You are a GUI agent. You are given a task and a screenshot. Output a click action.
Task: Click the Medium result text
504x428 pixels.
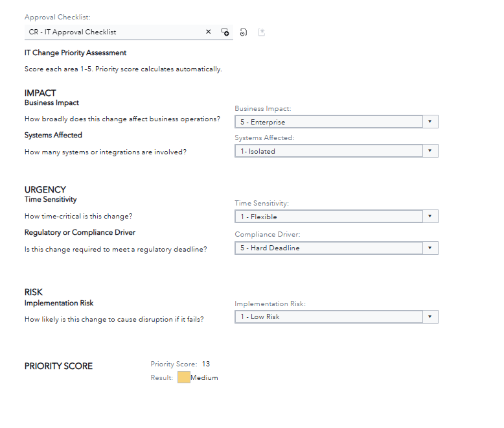[x=204, y=377]
